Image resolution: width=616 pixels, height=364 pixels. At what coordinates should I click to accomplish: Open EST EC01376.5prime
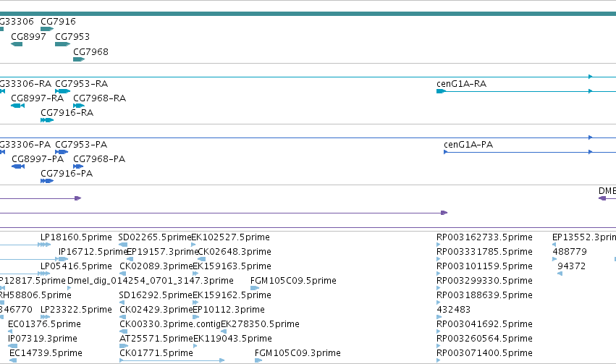pos(44,324)
